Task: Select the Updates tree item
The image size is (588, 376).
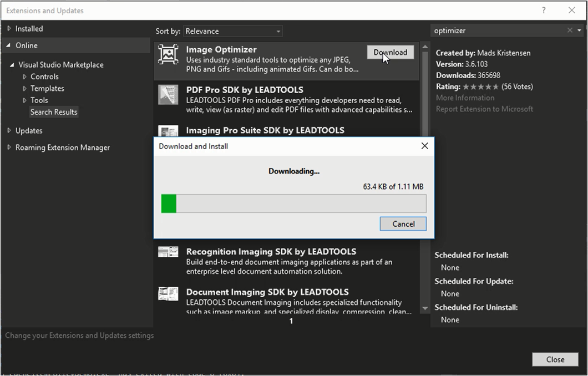Action: tap(29, 130)
